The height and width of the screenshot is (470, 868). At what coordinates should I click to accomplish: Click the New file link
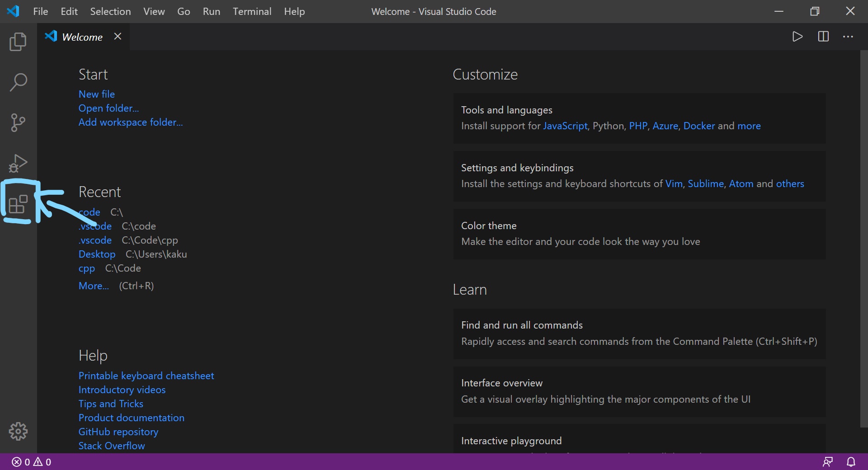pos(96,94)
